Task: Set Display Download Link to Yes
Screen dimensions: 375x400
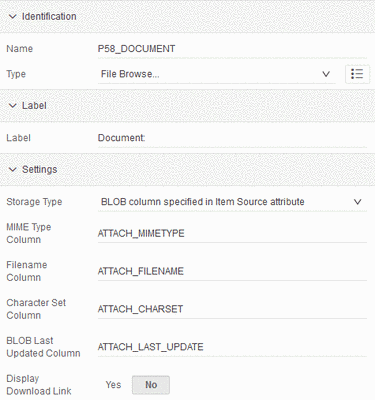Action: pos(113,385)
